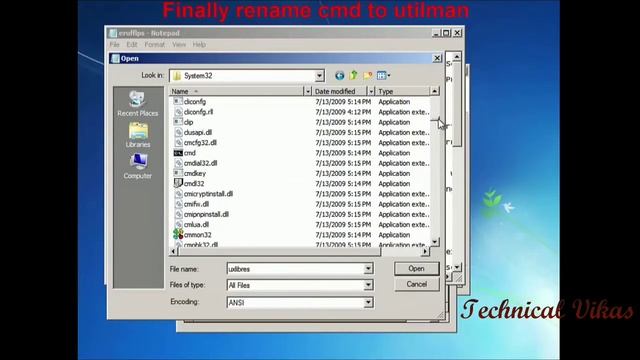The image size is (640, 360).
Task: Select the cmipnpinstall.dll file name
Action: (x=206, y=214)
